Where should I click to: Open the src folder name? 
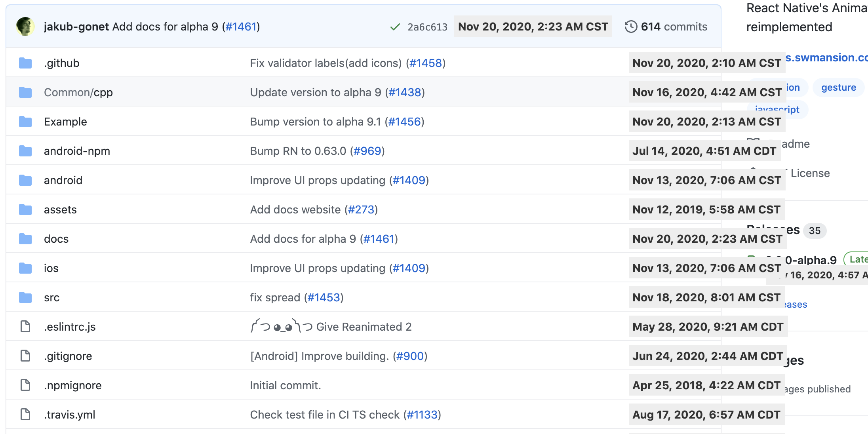click(52, 297)
